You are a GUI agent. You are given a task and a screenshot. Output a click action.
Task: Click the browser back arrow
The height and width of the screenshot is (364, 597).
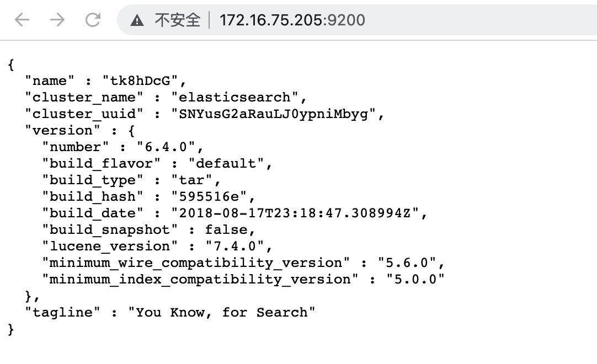(x=22, y=20)
